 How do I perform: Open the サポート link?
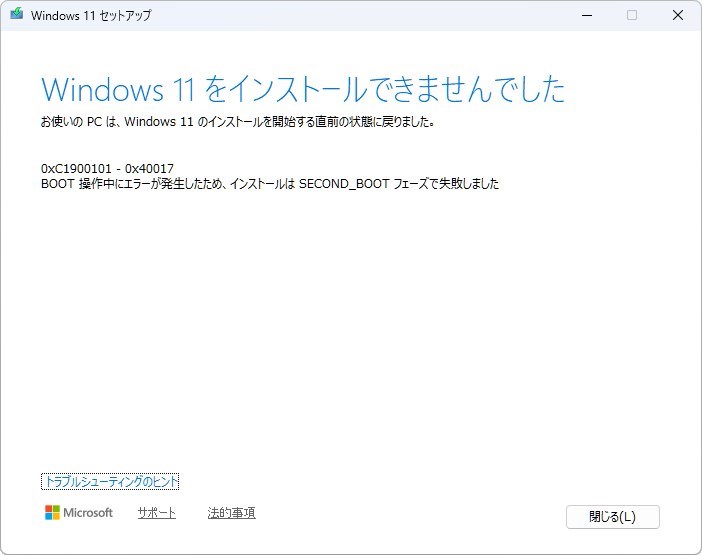pyautogui.click(x=157, y=512)
